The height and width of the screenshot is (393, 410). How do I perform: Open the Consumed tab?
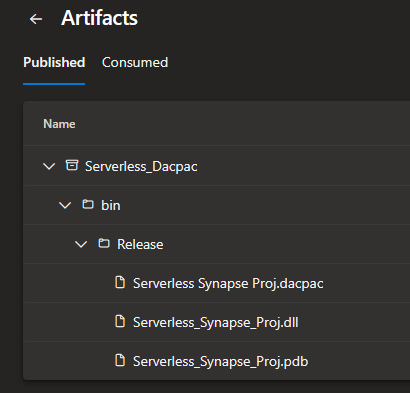135,62
